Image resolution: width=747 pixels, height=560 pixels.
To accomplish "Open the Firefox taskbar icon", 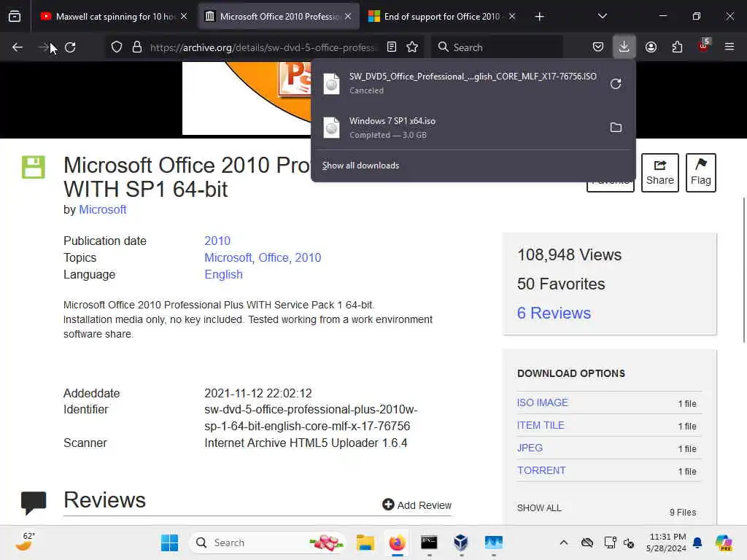I will pos(397,542).
